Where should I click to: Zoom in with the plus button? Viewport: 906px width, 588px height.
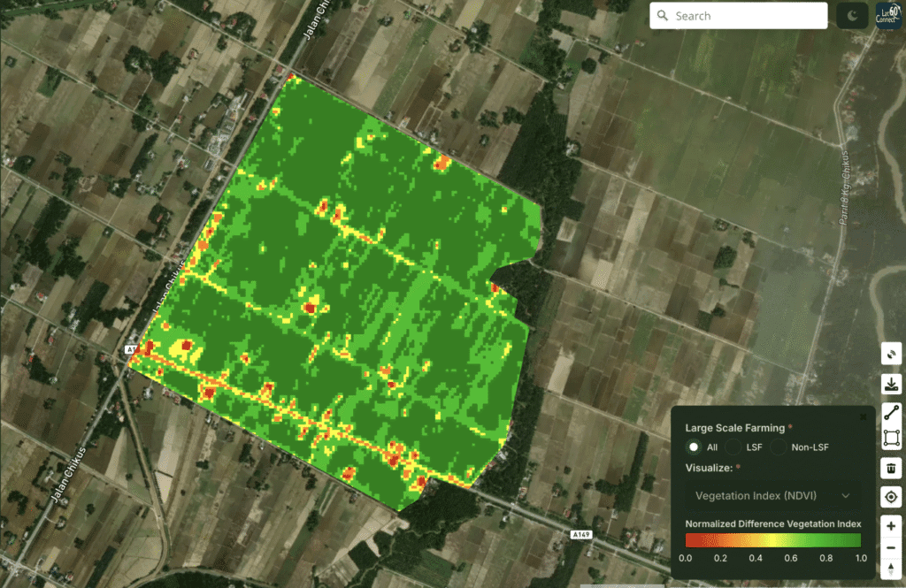pos(891,524)
